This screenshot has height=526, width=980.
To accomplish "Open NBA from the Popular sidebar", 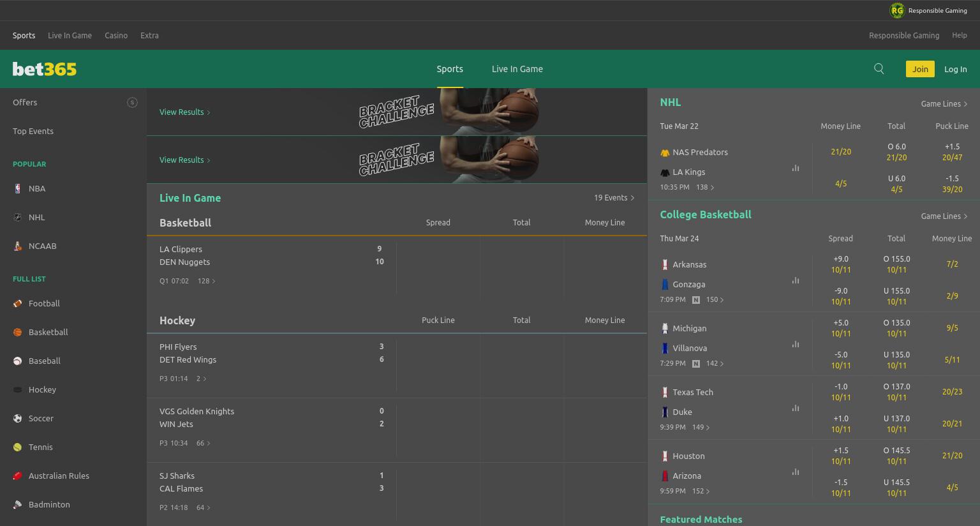I will (37, 188).
